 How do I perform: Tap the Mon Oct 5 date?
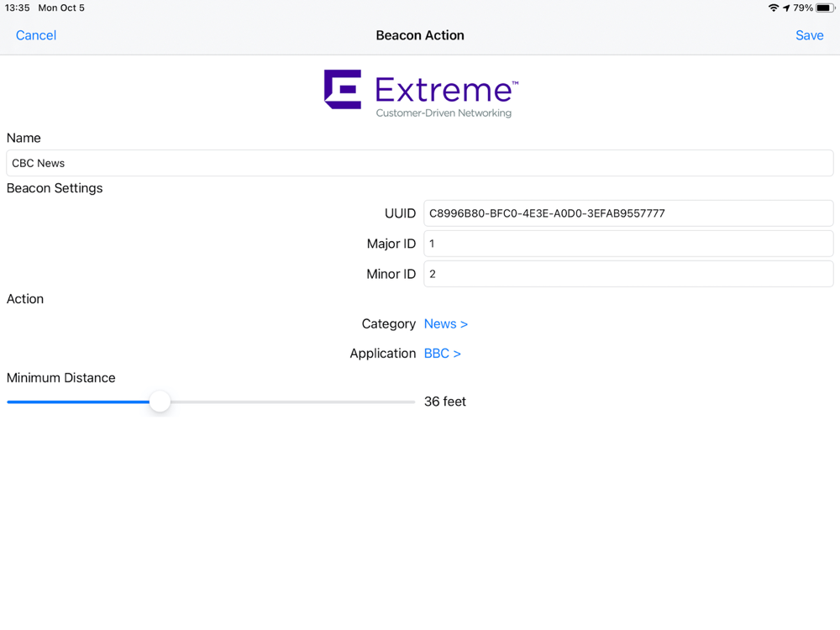pos(61,8)
